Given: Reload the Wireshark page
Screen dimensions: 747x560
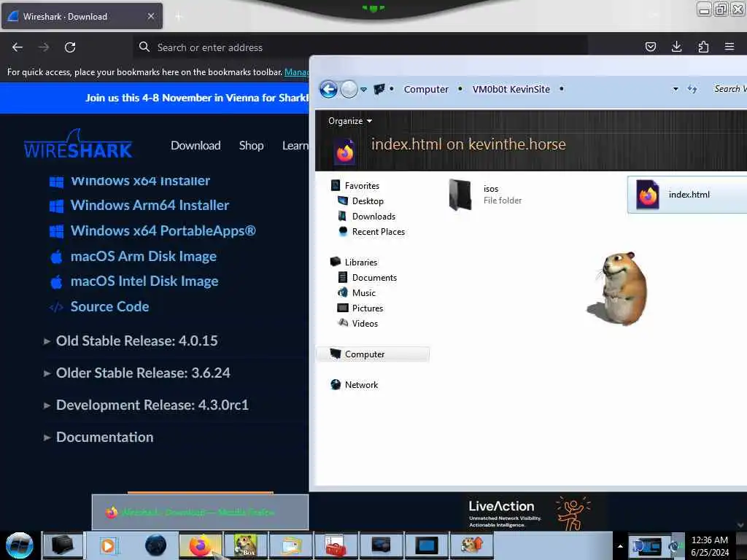Looking at the screenshot, I should [70, 47].
